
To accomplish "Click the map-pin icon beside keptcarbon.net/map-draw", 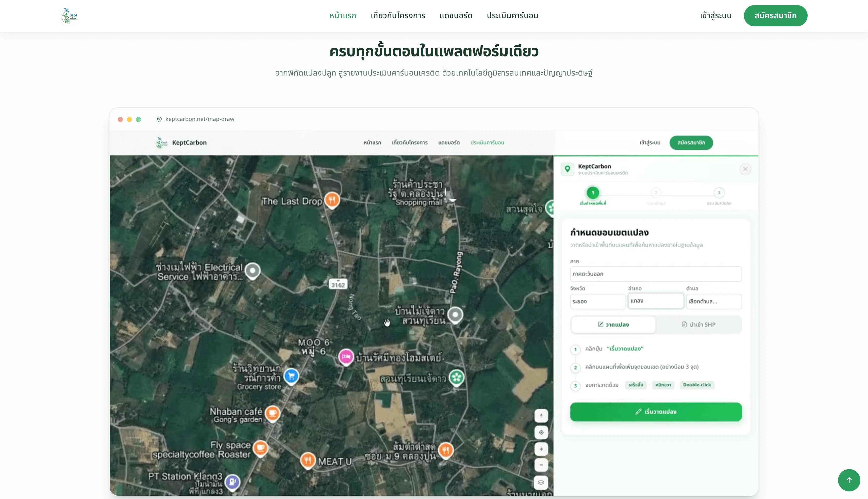I will coord(159,119).
